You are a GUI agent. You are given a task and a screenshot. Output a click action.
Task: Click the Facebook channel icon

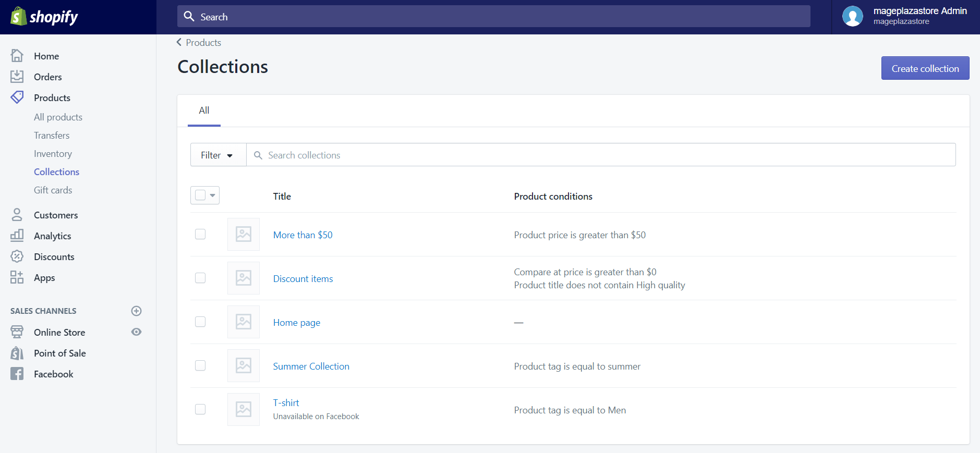(17, 374)
